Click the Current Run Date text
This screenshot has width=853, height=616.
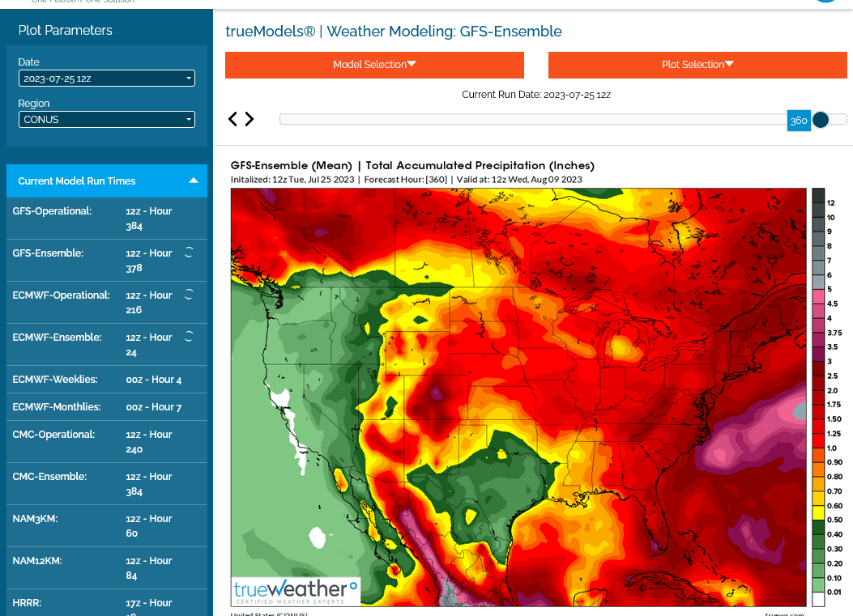pyautogui.click(x=535, y=95)
